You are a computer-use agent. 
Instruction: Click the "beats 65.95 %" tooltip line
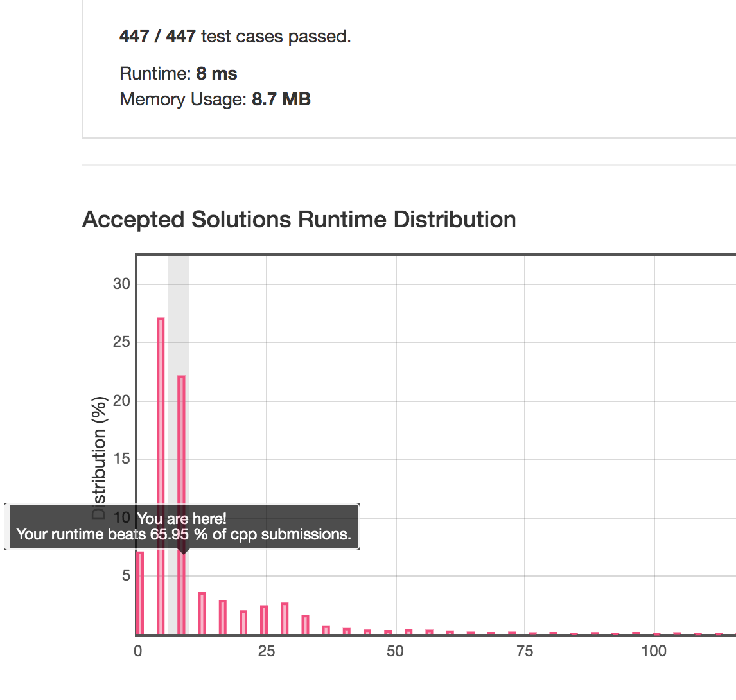pyautogui.click(x=184, y=534)
